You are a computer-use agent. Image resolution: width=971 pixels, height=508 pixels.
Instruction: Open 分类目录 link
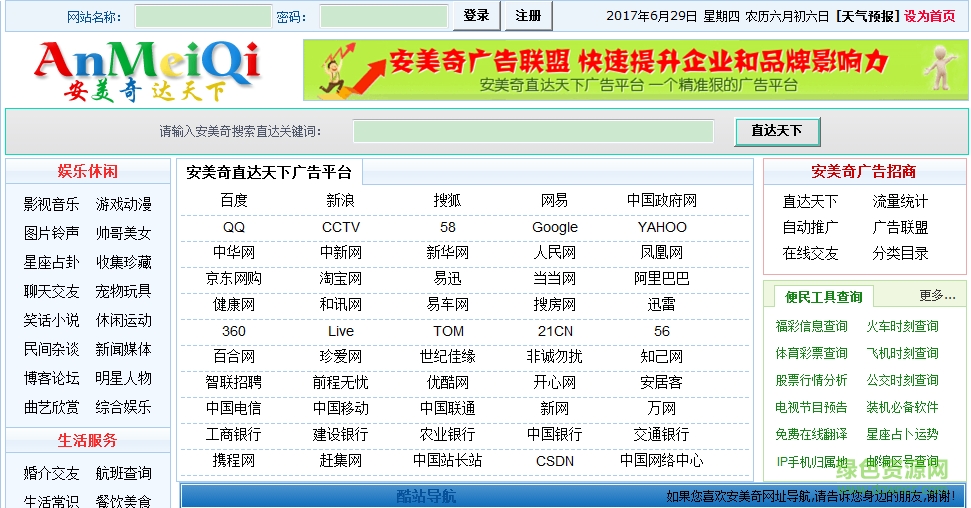(900, 254)
